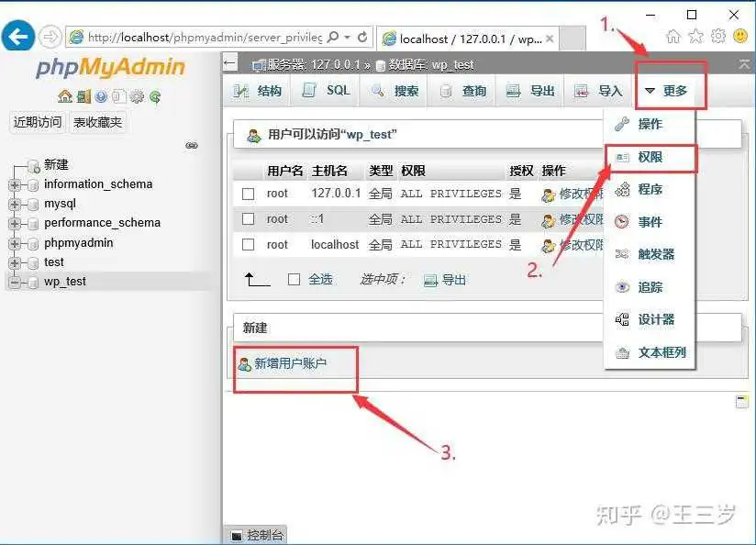The image size is (756, 545).
Task: Click page-top collapse arrows icon in breadcrumb bar
Action: [x=744, y=64]
